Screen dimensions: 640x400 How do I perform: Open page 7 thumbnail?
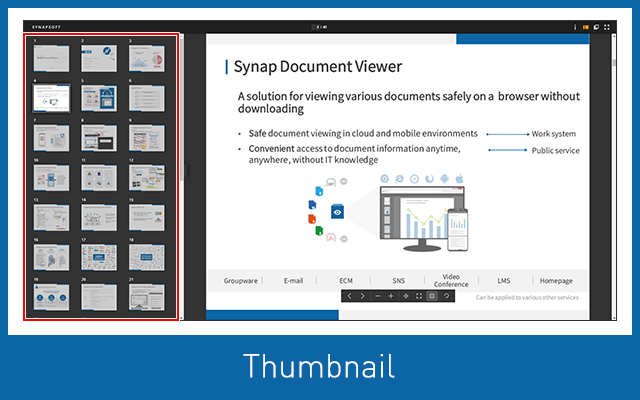pyautogui.click(x=51, y=138)
